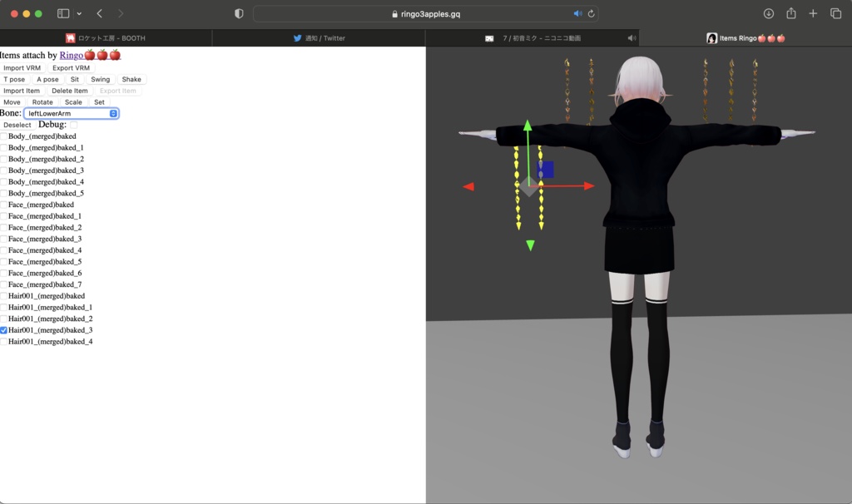This screenshot has height=504, width=852.
Task: Click Delete Item button
Action: (70, 91)
